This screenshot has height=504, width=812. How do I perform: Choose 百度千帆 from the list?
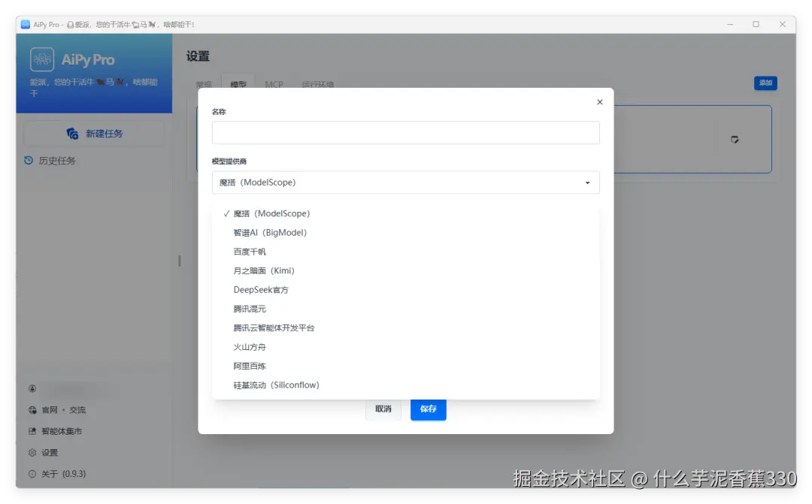[x=405, y=252]
